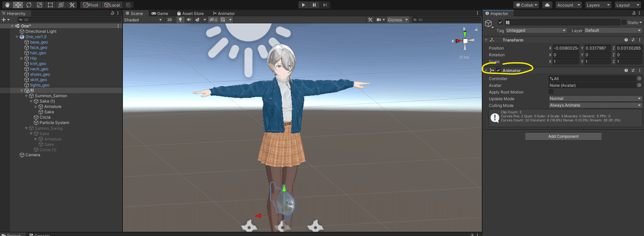Open the Collab menu button
This screenshot has height=236, width=644.
click(527, 4)
